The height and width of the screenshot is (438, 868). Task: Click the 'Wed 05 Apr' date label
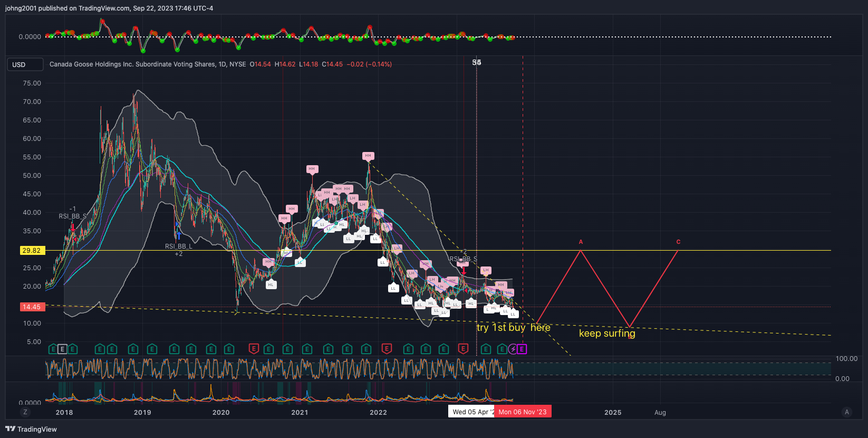click(472, 412)
